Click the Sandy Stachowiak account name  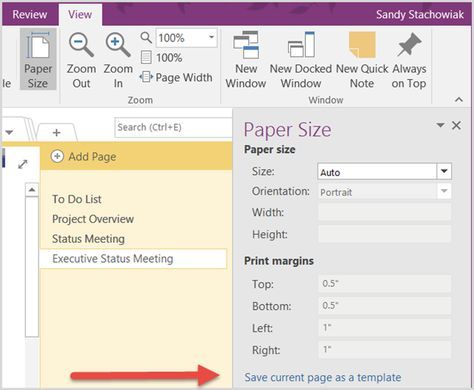(420, 15)
